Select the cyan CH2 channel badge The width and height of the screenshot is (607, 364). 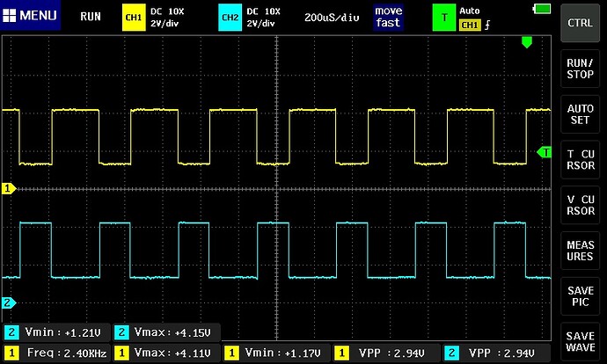pyautogui.click(x=230, y=18)
